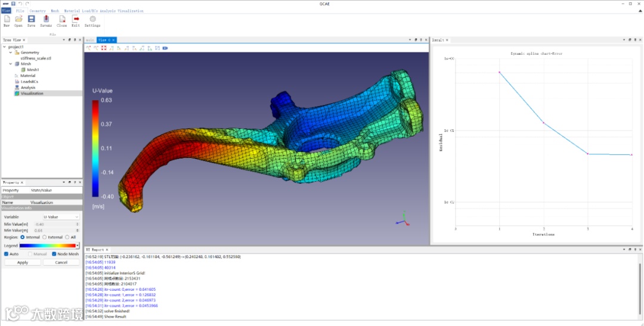Screen dimensions: 644x326
Task: Click red fit-to-view icon in viewport toolbar
Action: coord(104,48)
